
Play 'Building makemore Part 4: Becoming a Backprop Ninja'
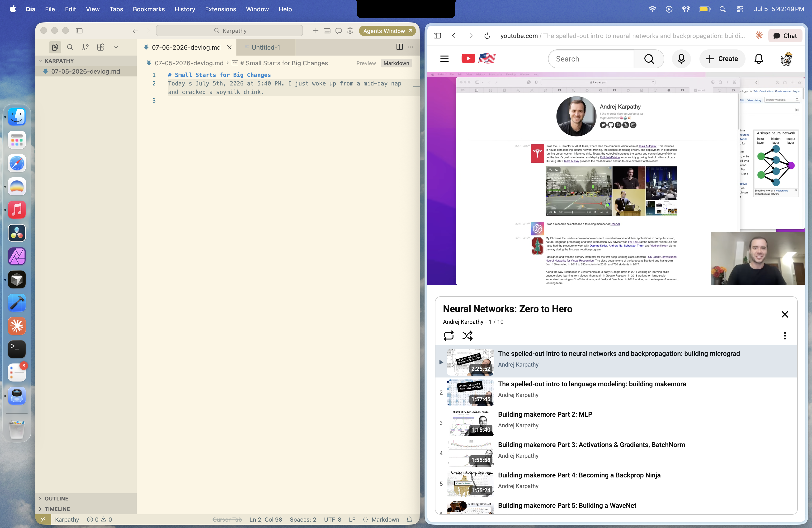pyautogui.click(x=579, y=475)
